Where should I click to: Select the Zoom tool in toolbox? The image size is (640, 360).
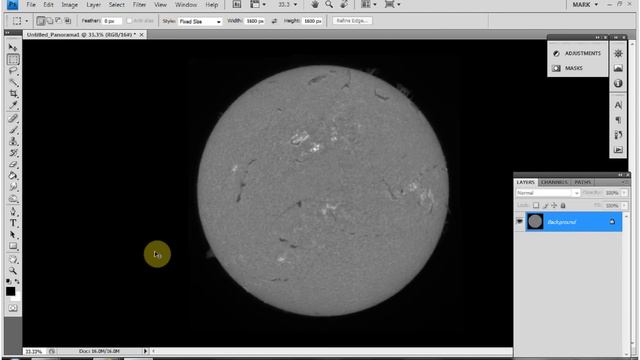coord(13,271)
